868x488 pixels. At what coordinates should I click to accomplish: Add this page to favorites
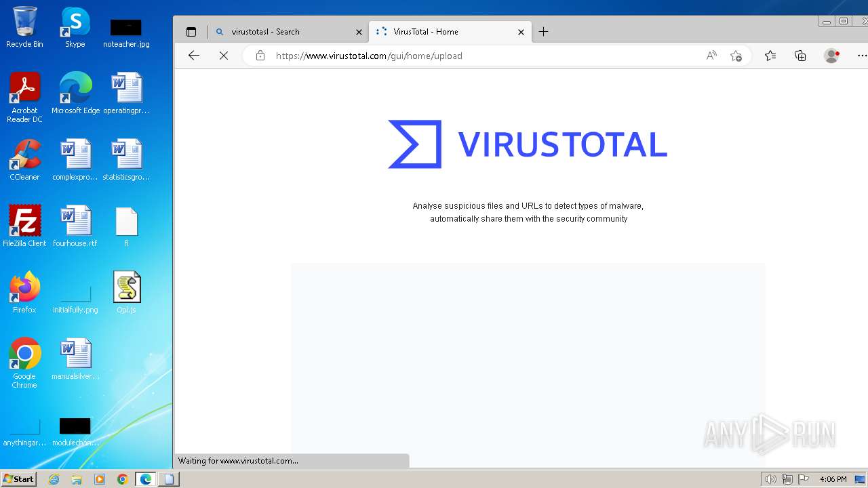736,56
